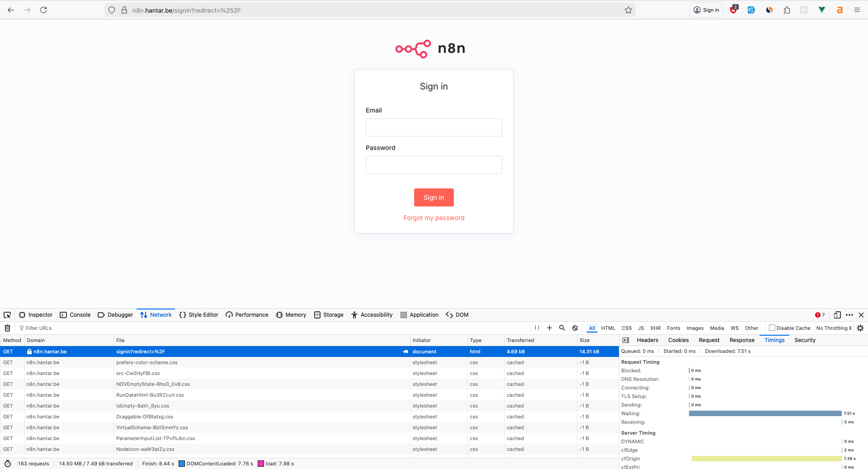Open the No Throttling dropdown
868x469 pixels.
coord(834,328)
